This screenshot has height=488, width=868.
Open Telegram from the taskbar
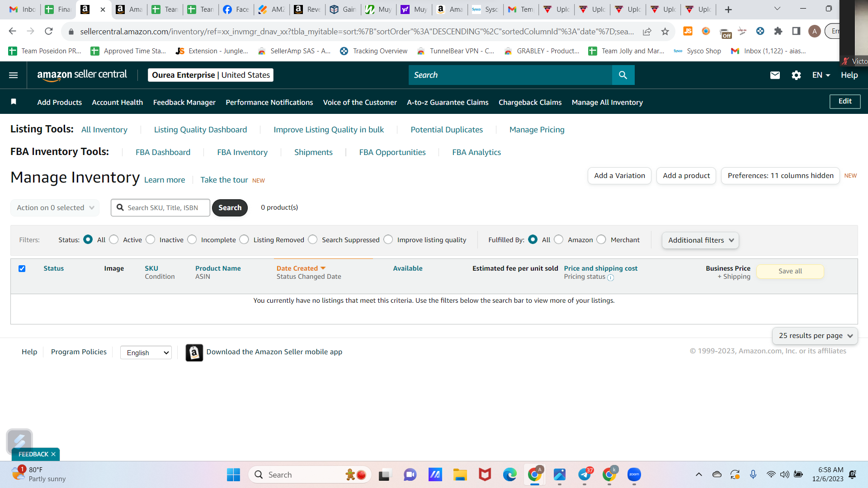[x=585, y=474]
